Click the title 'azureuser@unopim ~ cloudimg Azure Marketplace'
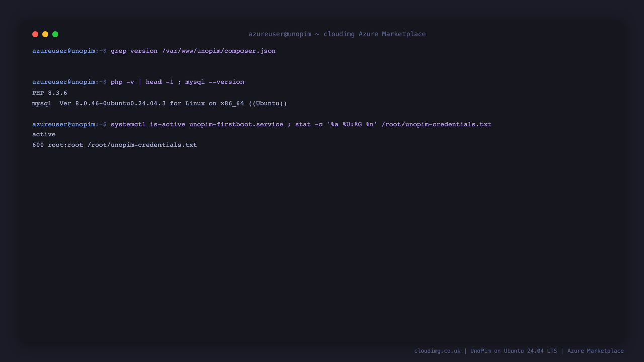The height and width of the screenshot is (362, 644). (x=337, y=34)
